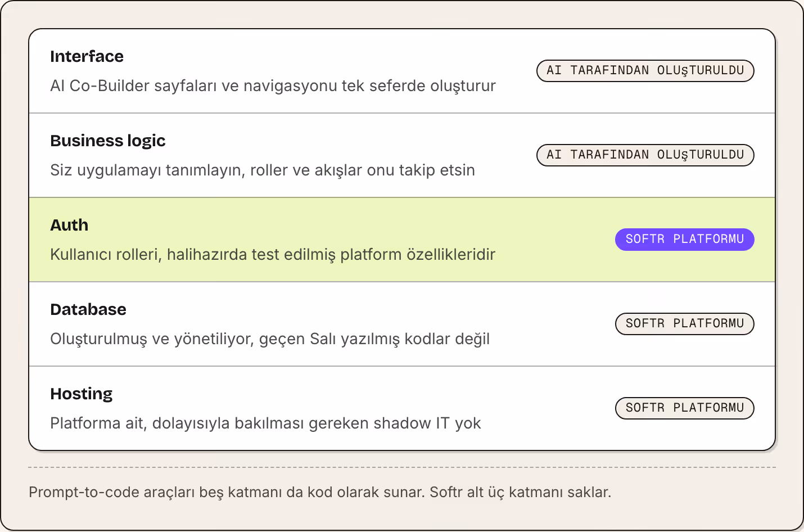This screenshot has width=804, height=532.
Task: Select the Business logic heading
Action: (x=108, y=141)
